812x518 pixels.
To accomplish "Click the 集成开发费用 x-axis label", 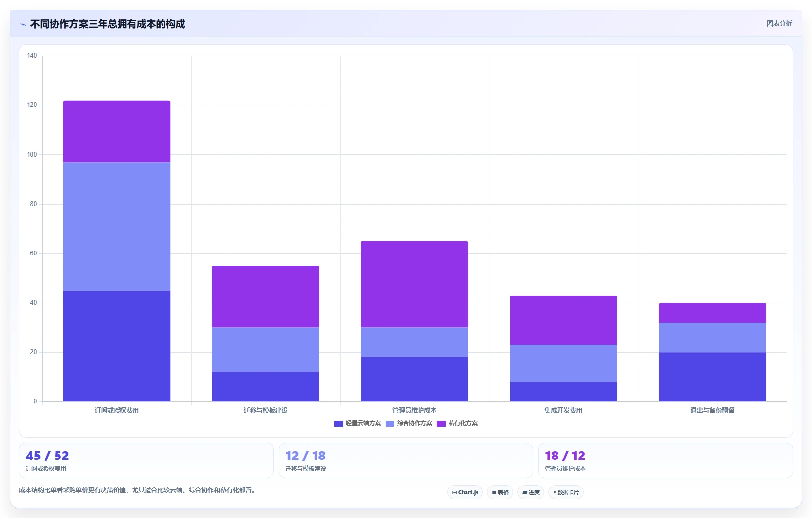I will click(563, 410).
